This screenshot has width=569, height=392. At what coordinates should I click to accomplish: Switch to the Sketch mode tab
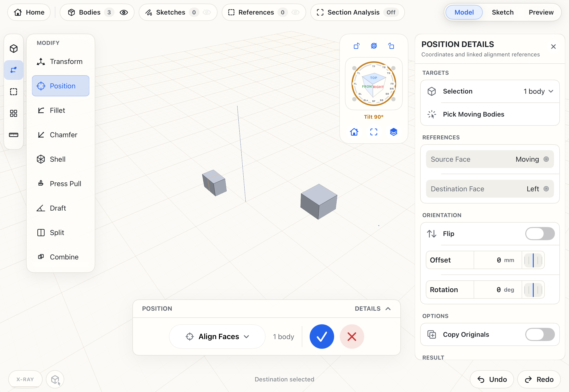[x=503, y=12]
